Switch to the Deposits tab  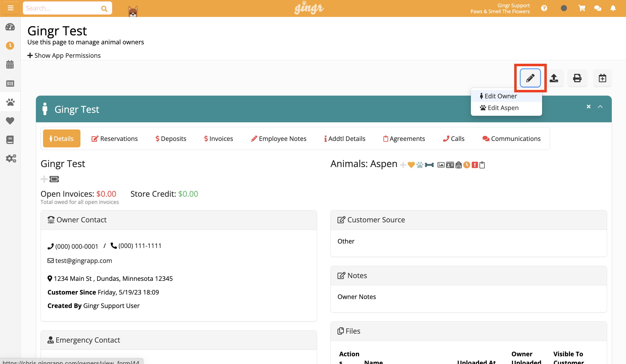[x=171, y=138]
